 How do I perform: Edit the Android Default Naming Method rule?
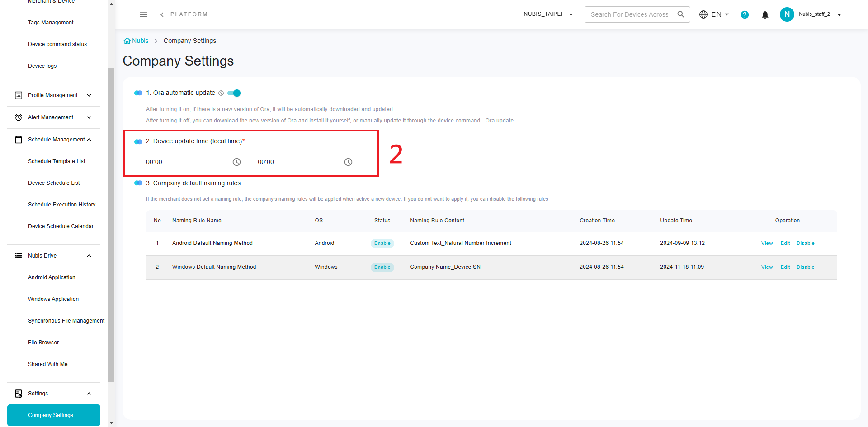[785, 243]
